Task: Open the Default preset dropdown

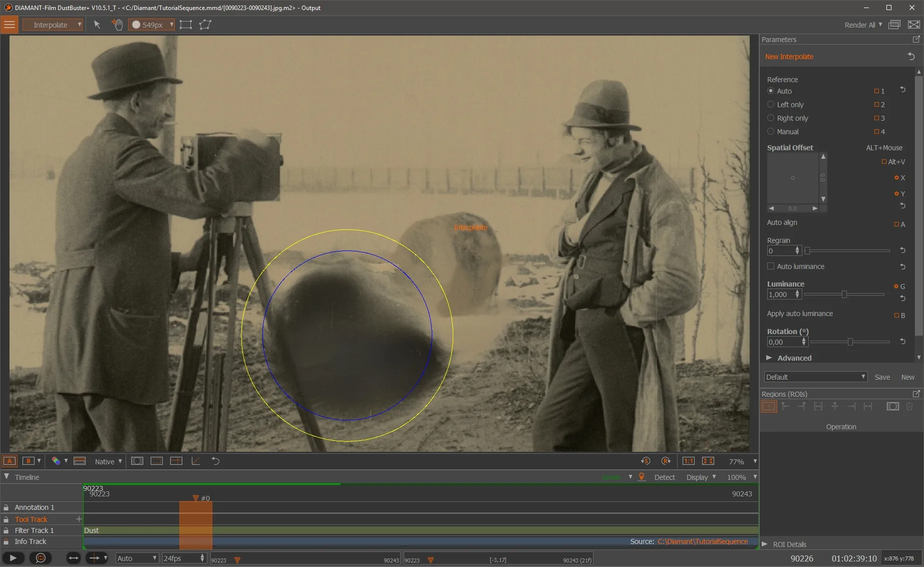Action: coord(815,377)
